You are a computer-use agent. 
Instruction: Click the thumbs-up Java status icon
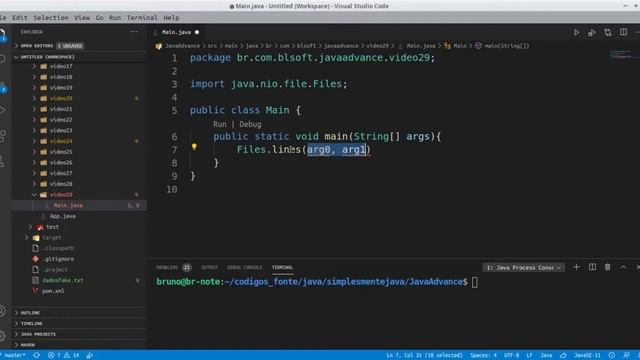[x=563, y=355]
